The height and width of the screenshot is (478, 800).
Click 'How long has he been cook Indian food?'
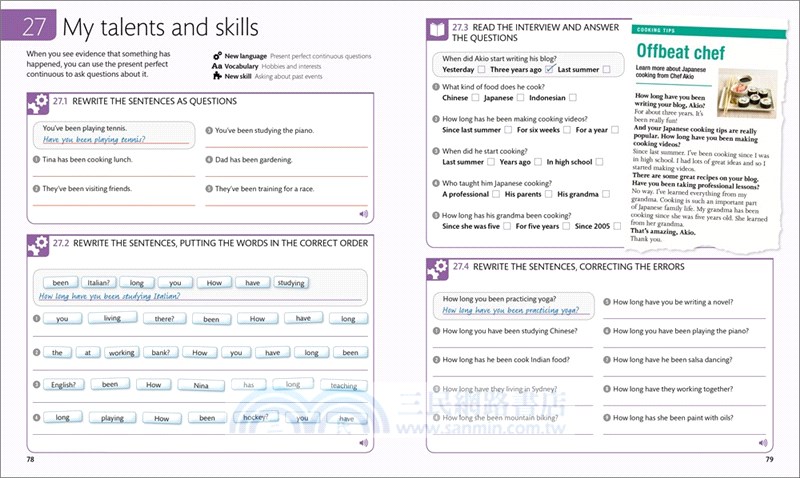coord(506,360)
